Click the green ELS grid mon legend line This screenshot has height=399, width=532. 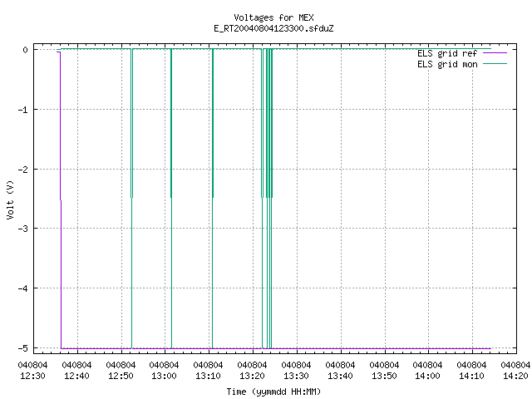pos(495,63)
